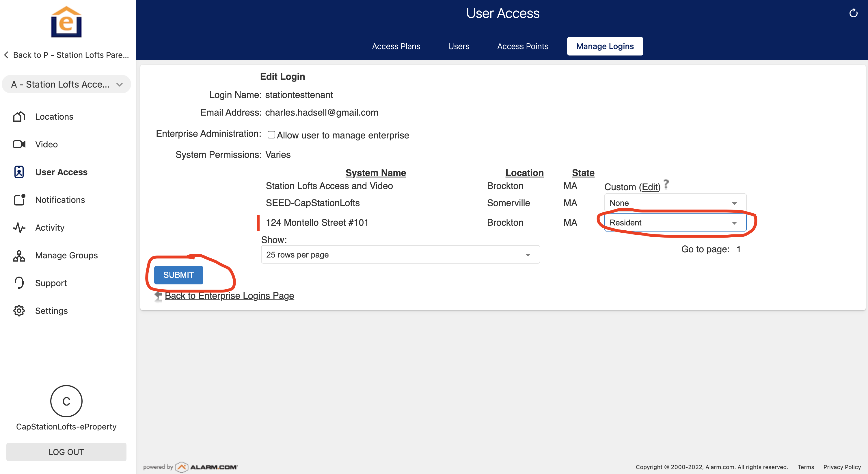The height and width of the screenshot is (474, 868).
Task: Click the Alarm.com logo in footer
Action: (206, 467)
